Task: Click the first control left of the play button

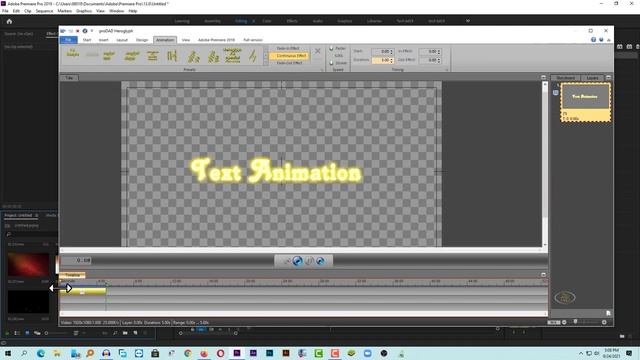Action: (x=287, y=261)
